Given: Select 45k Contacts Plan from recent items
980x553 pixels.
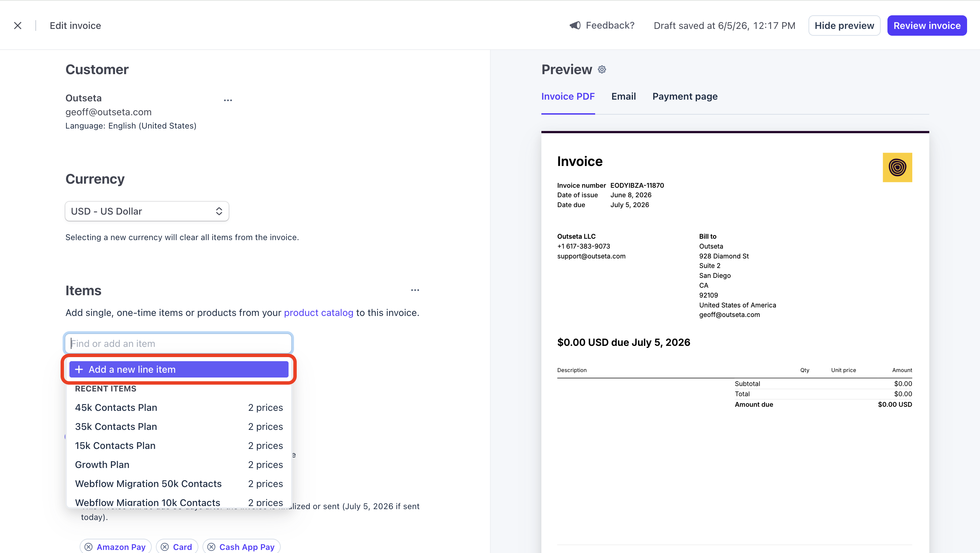Looking at the screenshot, I should [x=179, y=407].
